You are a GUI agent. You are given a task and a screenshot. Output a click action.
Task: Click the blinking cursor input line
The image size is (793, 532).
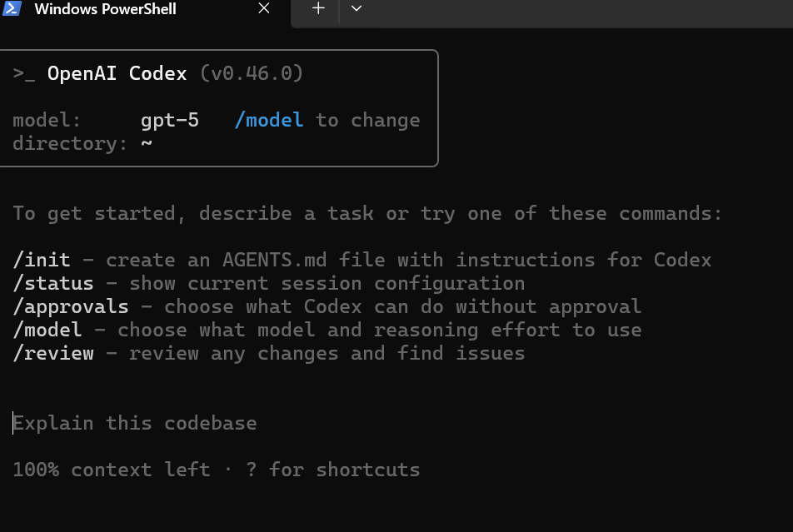click(x=13, y=423)
